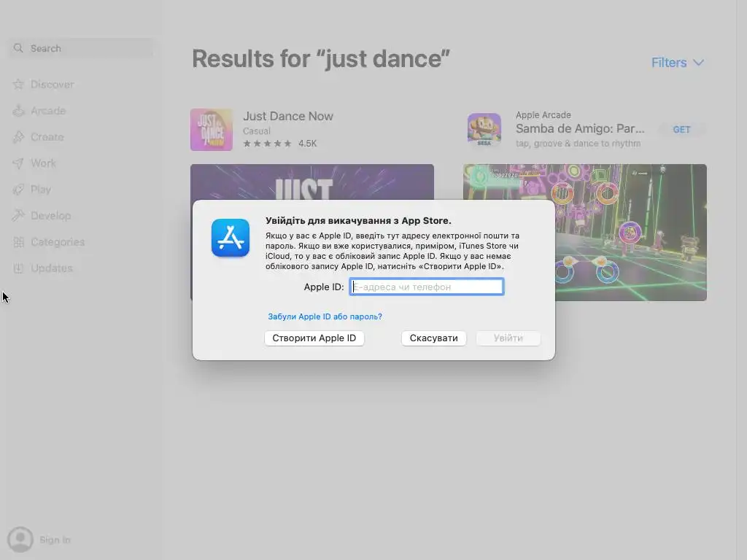747x560 pixels.
Task: Click the Create paintbrush icon
Action: coord(18,137)
